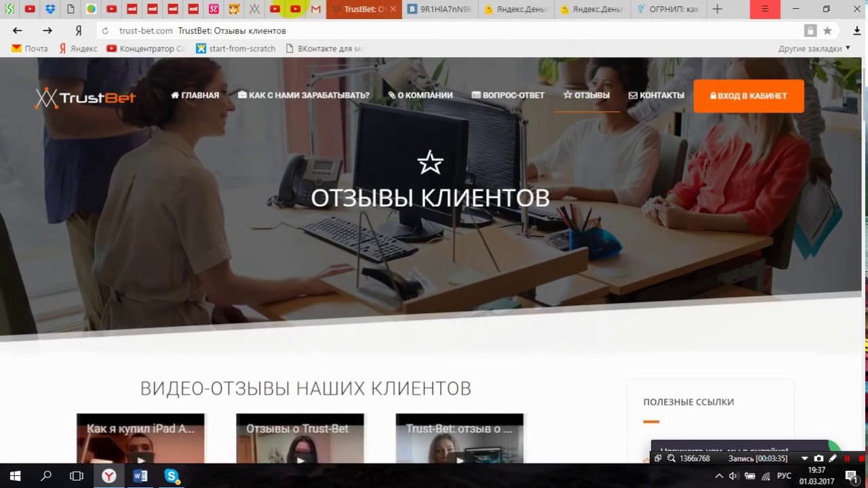
Task: Expand the Другие закладки folder
Action: point(814,49)
